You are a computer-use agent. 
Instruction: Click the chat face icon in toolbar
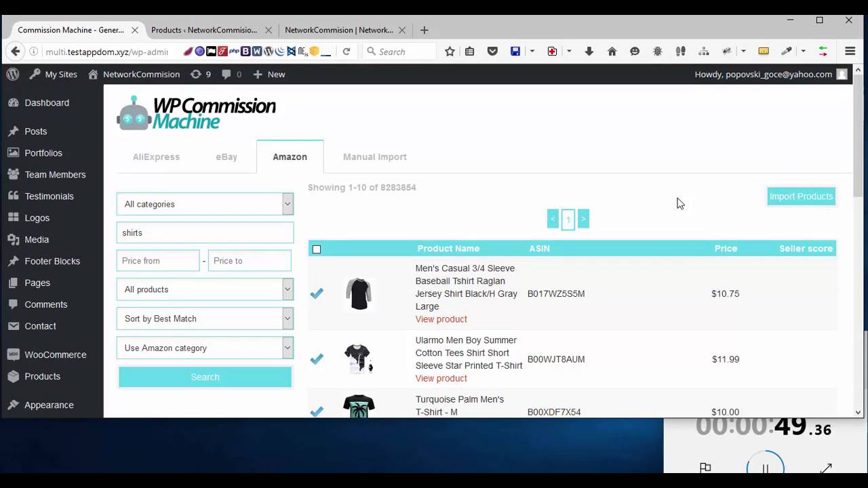pyautogui.click(x=635, y=52)
